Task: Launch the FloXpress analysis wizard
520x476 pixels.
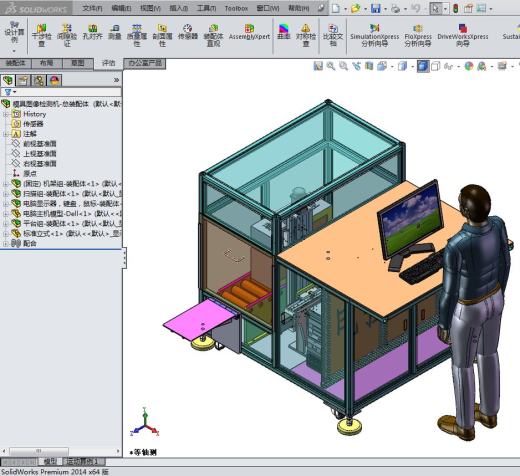Action: (x=418, y=35)
